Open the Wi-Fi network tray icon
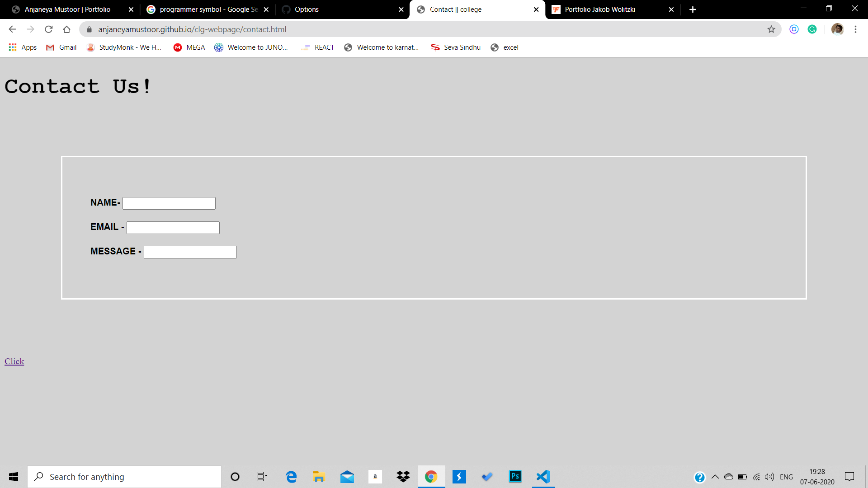 pyautogui.click(x=756, y=477)
